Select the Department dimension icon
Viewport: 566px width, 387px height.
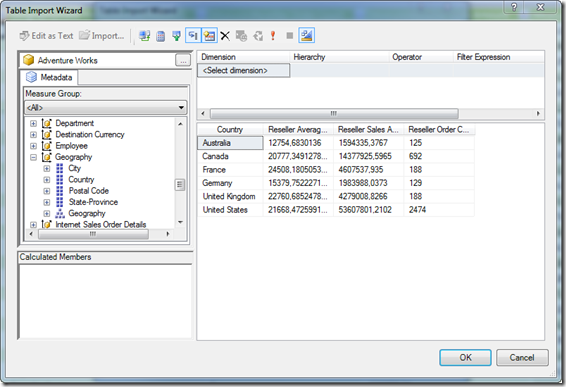pyautogui.click(x=47, y=123)
